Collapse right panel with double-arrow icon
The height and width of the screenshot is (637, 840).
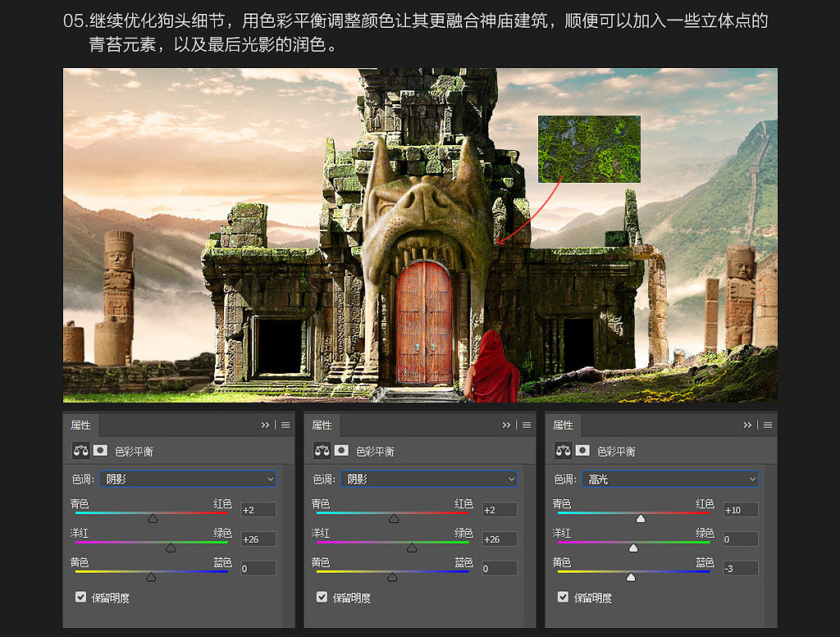click(x=746, y=425)
